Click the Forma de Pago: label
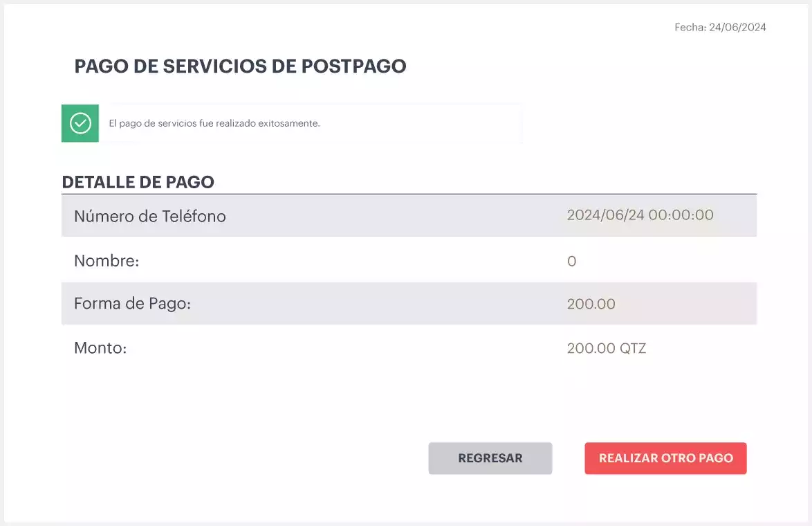 click(x=132, y=304)
